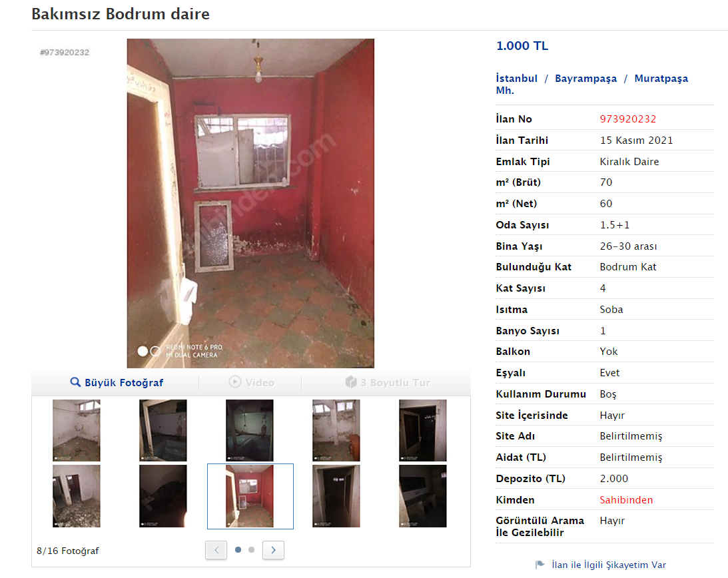Viewport: 728px width, 578px height.
Task: Select the red room thumbnail
Action: click(x=250, y=496)
